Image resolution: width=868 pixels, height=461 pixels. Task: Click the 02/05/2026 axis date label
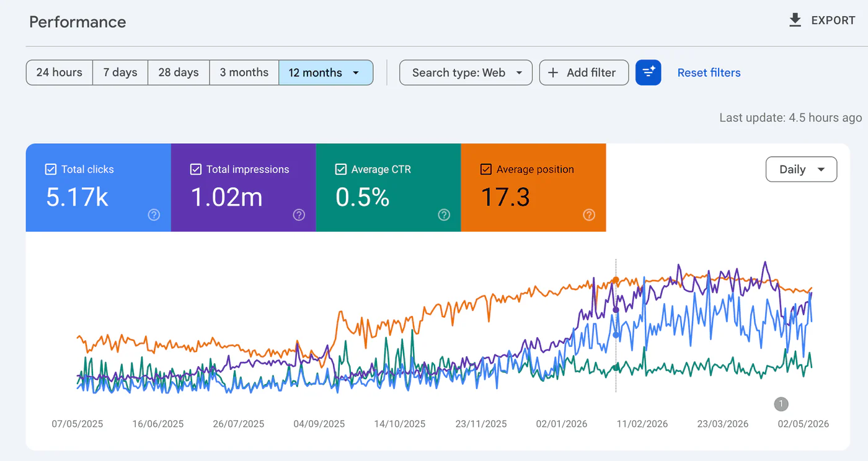804,424
